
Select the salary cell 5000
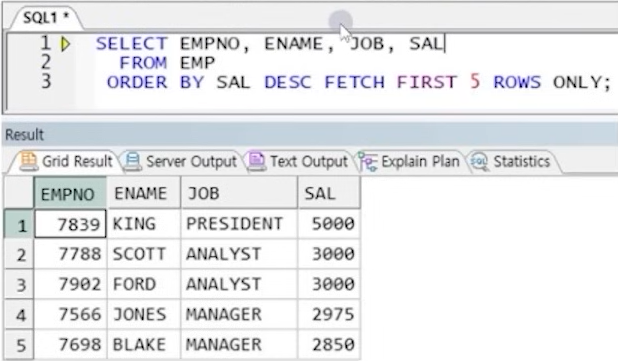pyautogui.click(x=329, y=224)
